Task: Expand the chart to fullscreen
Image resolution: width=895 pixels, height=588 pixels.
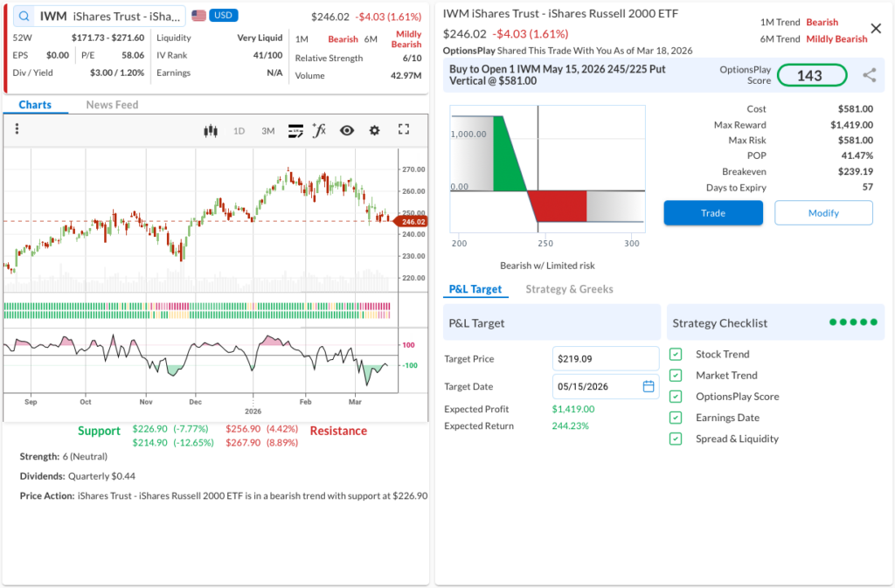Action: click(404, 129)
